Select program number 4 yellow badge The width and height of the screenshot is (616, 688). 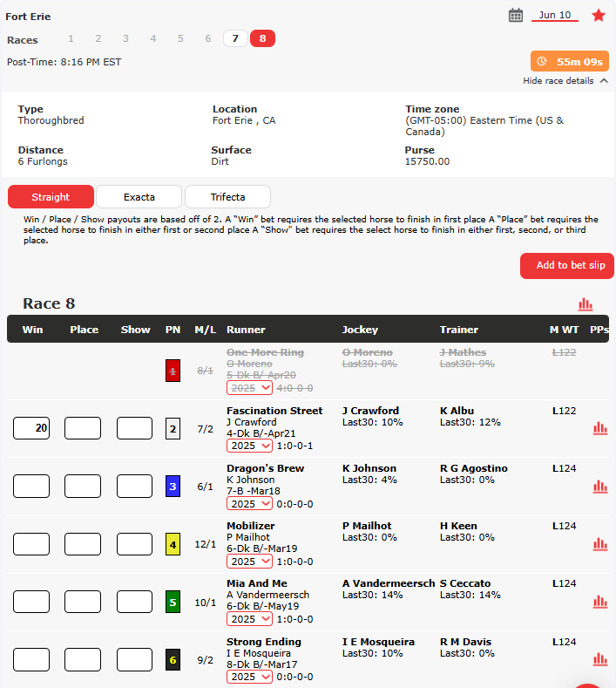pos(173,544)
